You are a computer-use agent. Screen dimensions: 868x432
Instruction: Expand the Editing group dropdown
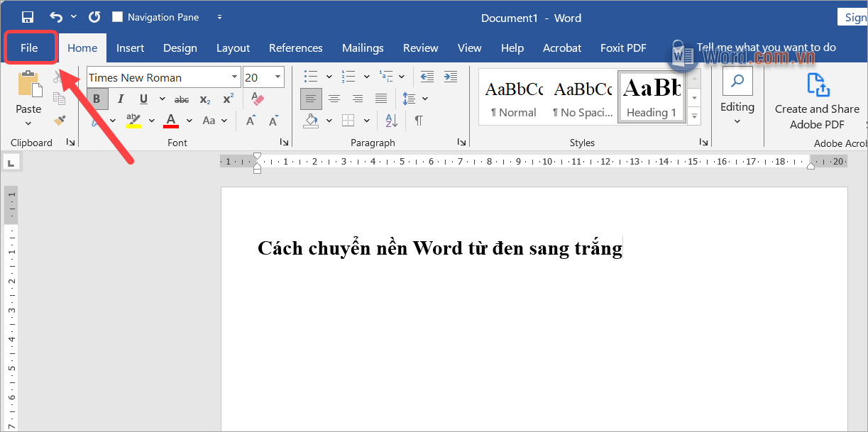point(737,121)
